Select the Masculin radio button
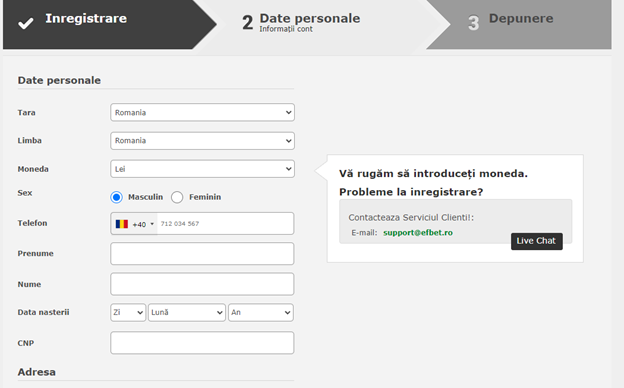Viewport: 624px width, 388px height. point(116,197)
